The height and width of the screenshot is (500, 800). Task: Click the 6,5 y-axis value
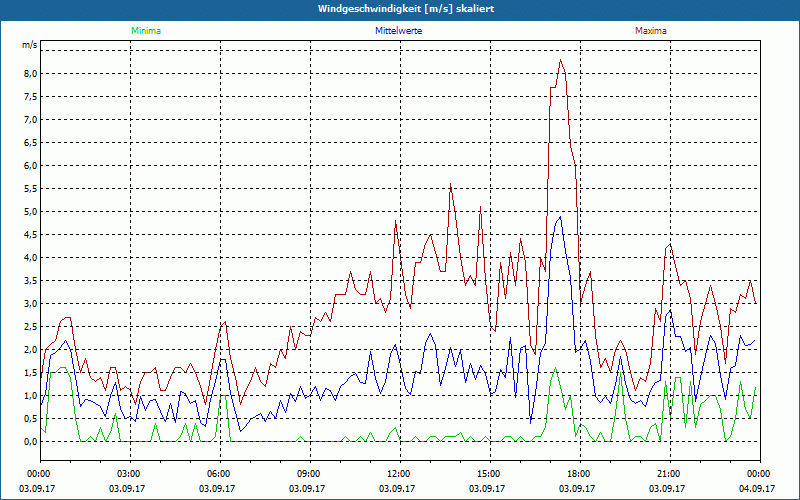[x=31, y=142]
